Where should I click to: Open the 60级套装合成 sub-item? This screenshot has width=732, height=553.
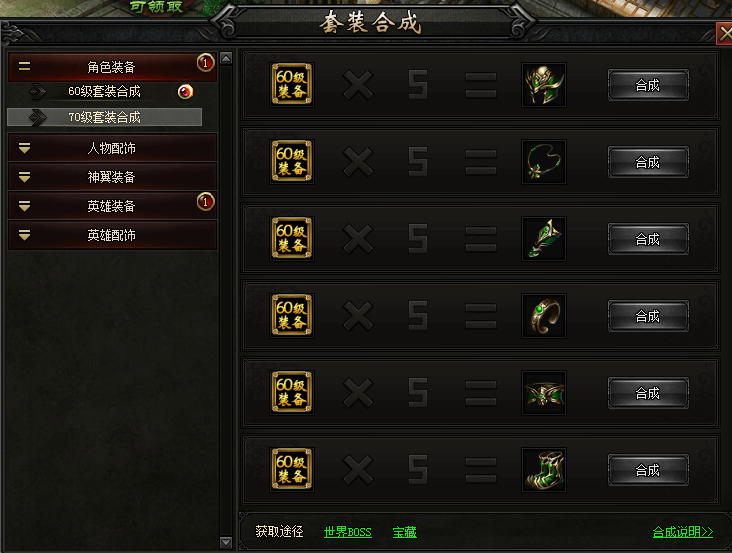tap(105, 91)
